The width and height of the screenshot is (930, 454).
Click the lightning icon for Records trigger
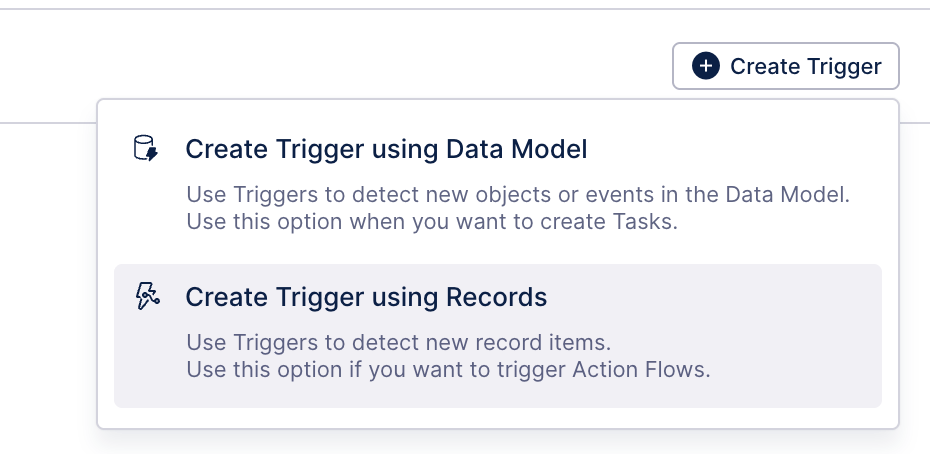(146, 296)
